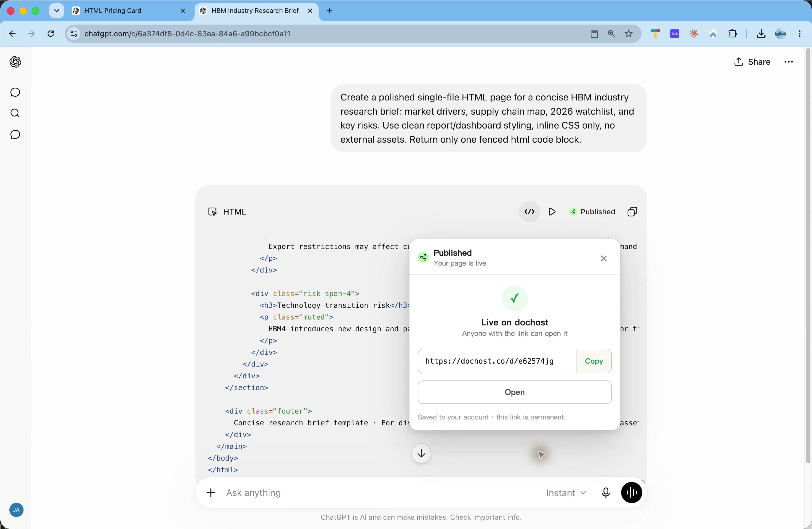
Task: Open the Extensions puzzle icon
Action: pyautogui.click(x=732, y=34)
